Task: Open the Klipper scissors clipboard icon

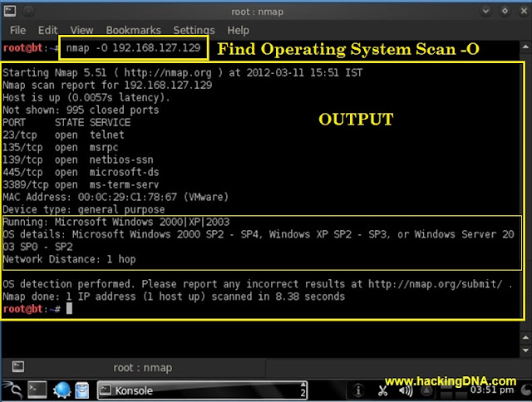Action: coord(382,391)
